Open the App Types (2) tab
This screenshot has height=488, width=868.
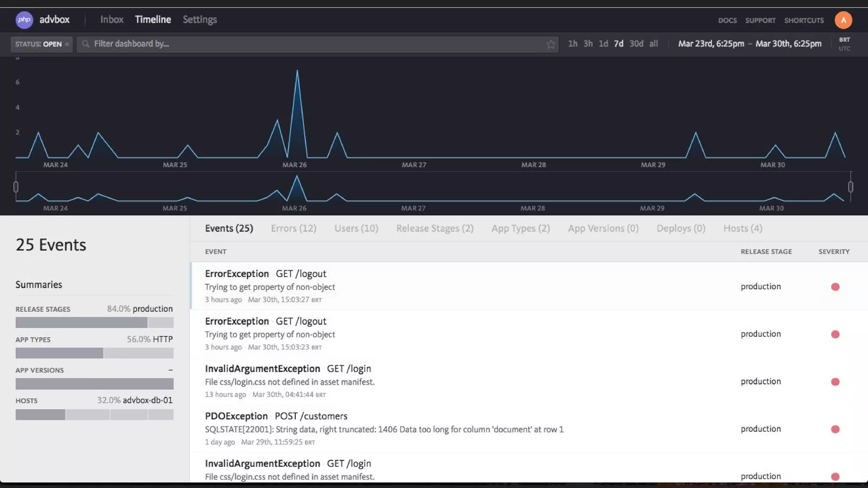tap(520, 229)
